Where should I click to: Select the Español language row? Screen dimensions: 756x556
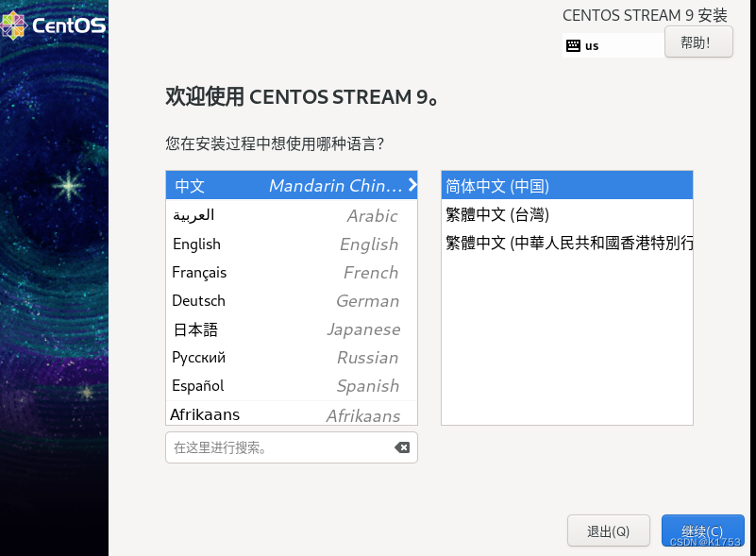pos(292,386)
